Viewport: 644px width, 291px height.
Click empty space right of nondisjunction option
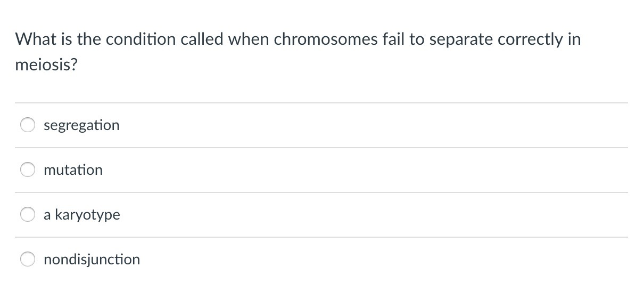click(x=373, y=260)
